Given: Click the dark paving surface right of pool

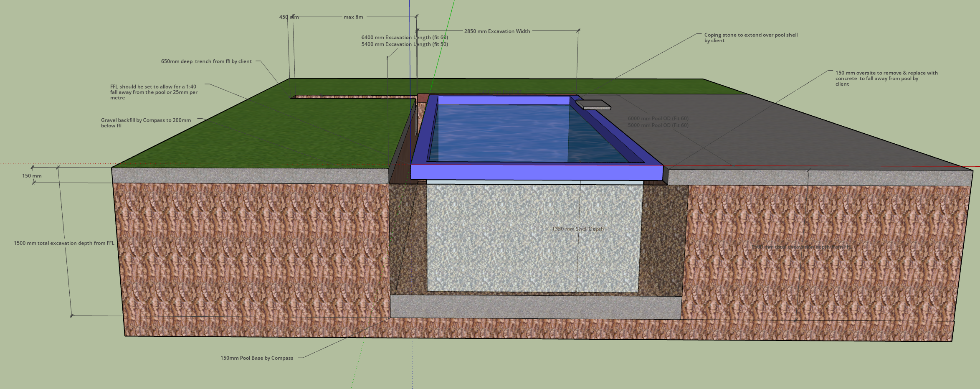Looking at the screenshot, I should (793, 134).
